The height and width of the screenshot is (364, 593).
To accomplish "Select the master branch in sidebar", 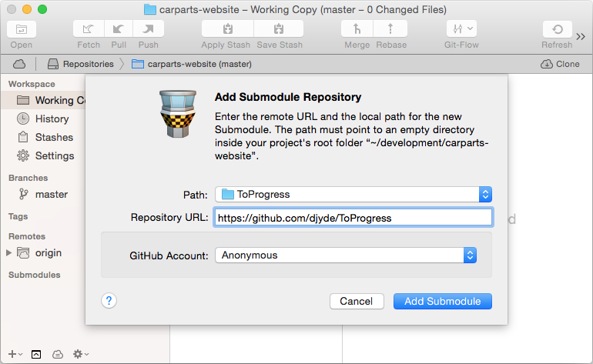I will click(x=51, y=195).
